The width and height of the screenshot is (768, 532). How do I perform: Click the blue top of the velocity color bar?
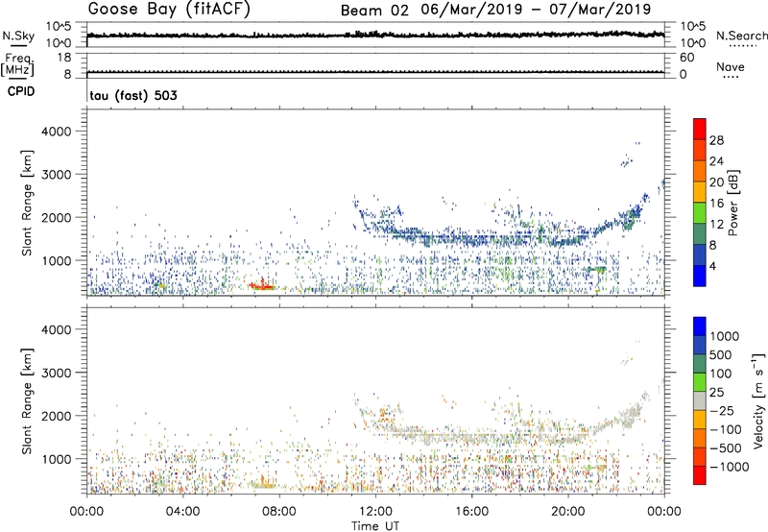coord(700,326)
